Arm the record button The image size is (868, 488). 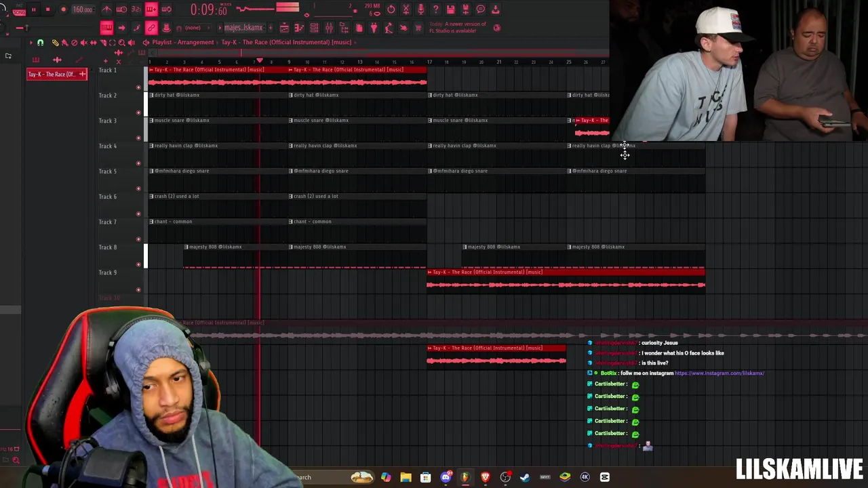click(63, 9)
